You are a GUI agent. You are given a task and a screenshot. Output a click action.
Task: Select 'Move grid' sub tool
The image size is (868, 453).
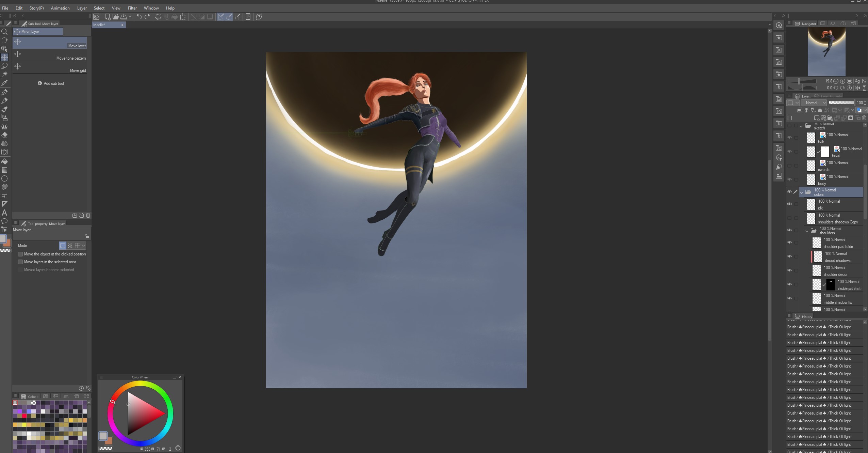pos(50,68)
